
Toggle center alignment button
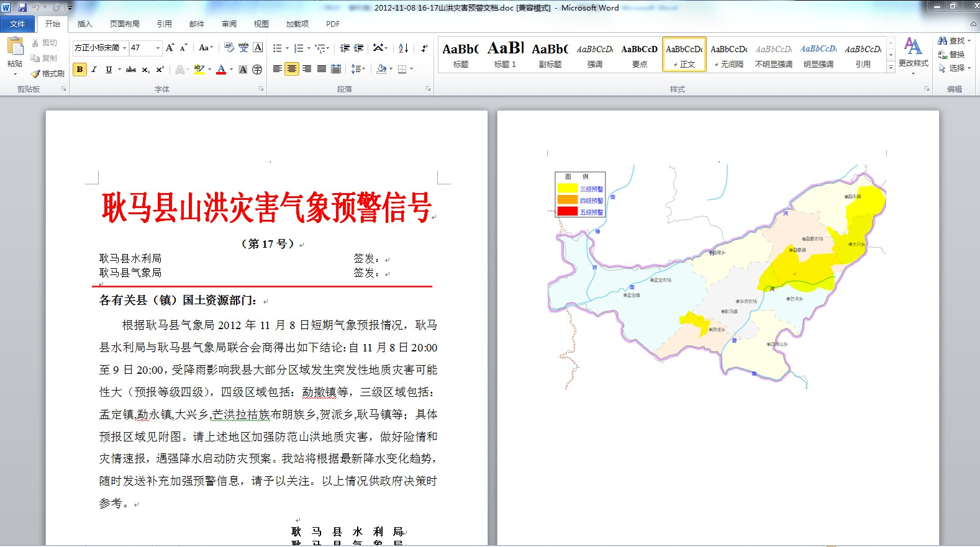[292, 69]
